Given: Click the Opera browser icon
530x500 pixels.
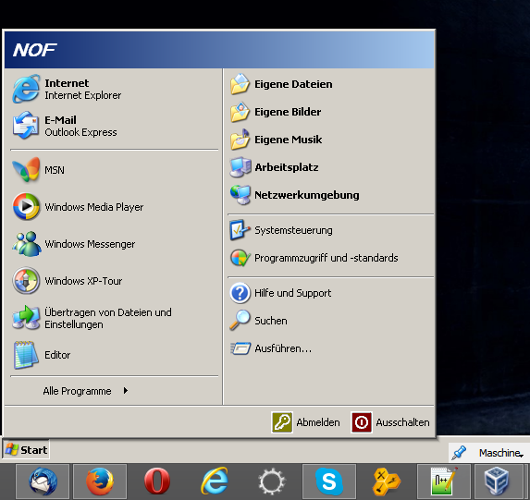Looking at the screenshot, I should coord(157,481).
